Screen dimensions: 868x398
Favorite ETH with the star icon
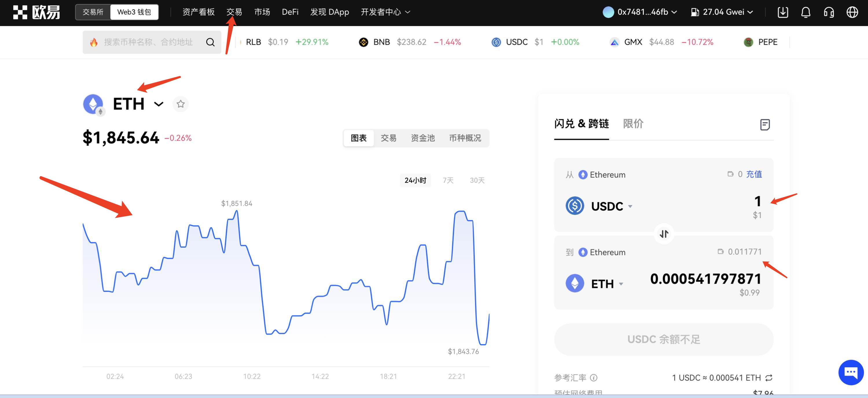[181, 104]
